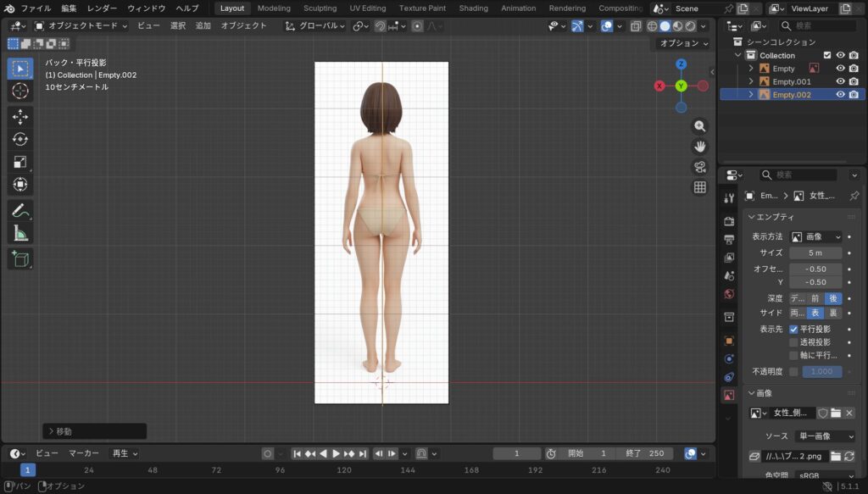Expand the Empty.001 tree item
The height and width of the screenshot is (494, 868).
tap(751, 81)
